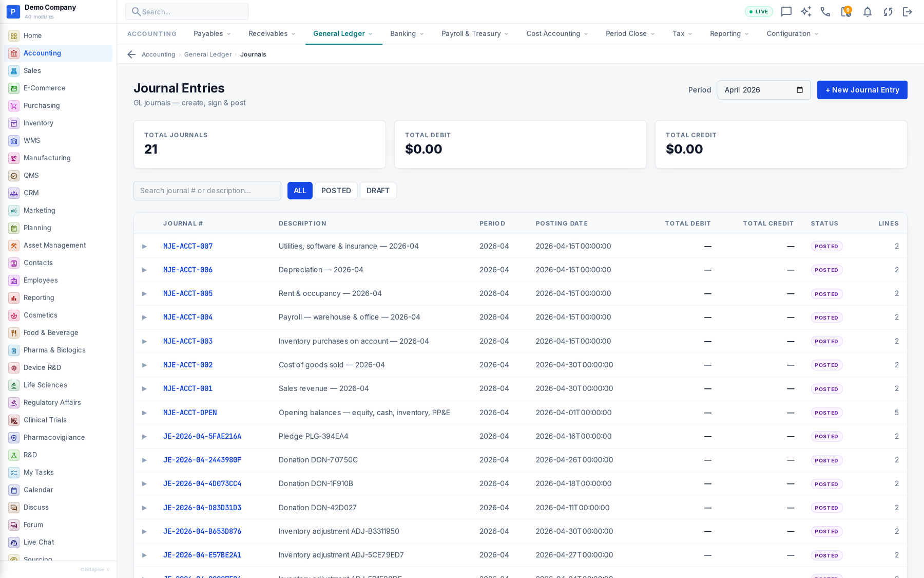Open the notifications bell icon
Screen dimensions: 924x578
[867, 12]
